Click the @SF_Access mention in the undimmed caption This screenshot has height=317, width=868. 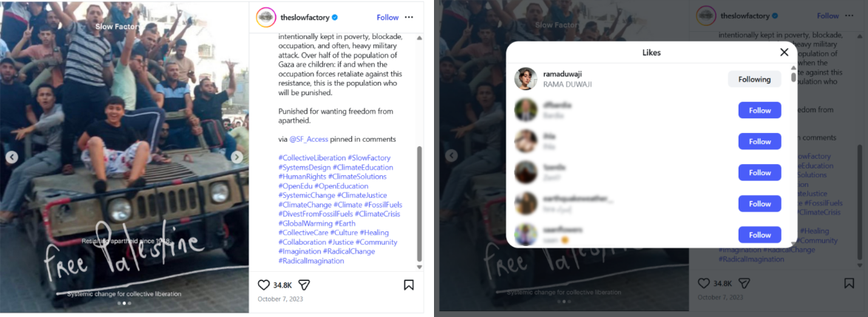tap(309, 139)
